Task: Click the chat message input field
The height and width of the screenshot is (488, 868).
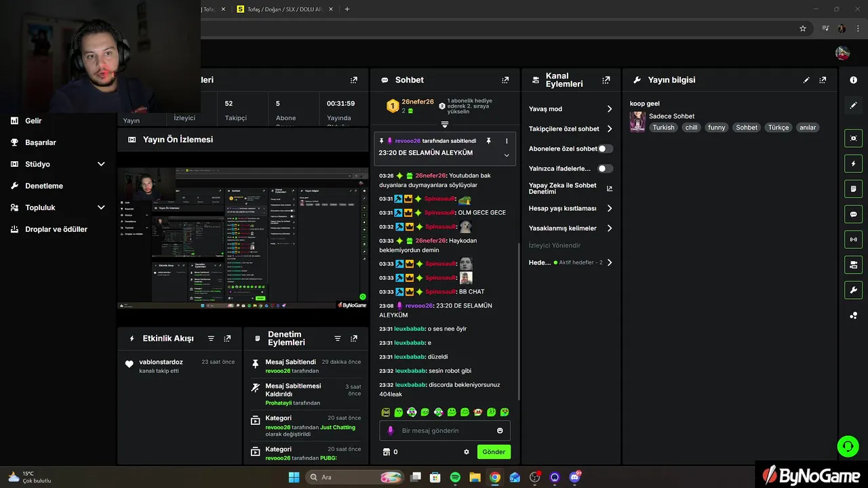Action: point(444,430)
